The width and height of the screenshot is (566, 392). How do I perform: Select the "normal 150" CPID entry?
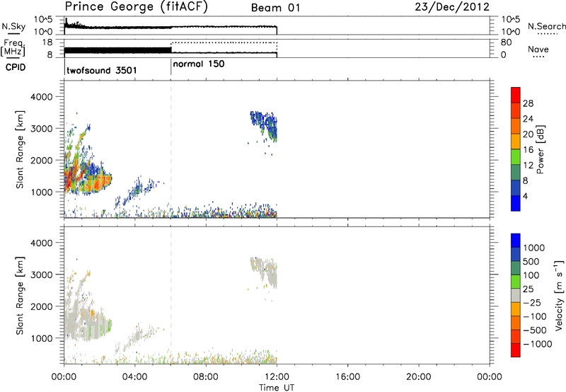click(x=199, y=64)
